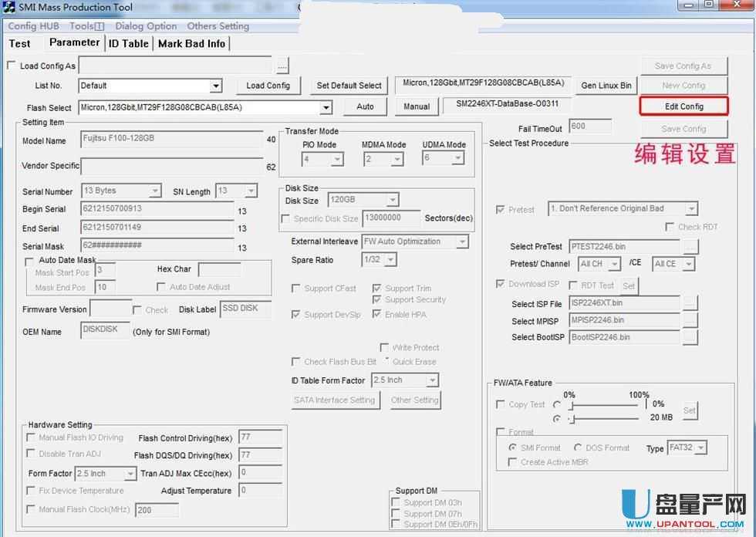Open the Dialog Option menu
The image size is (756, 537).
(x=146, y=26)
